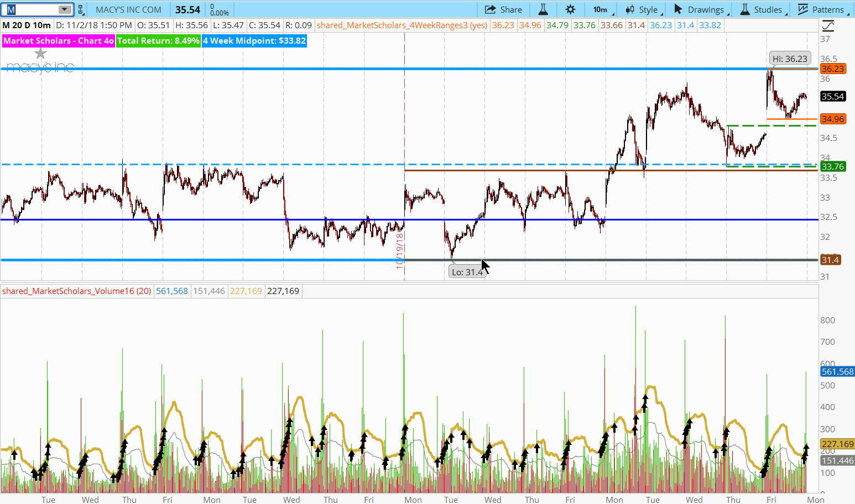Open the Style menu
The height and width of the screenshot is (504, 855).
[x=644, y=9]
